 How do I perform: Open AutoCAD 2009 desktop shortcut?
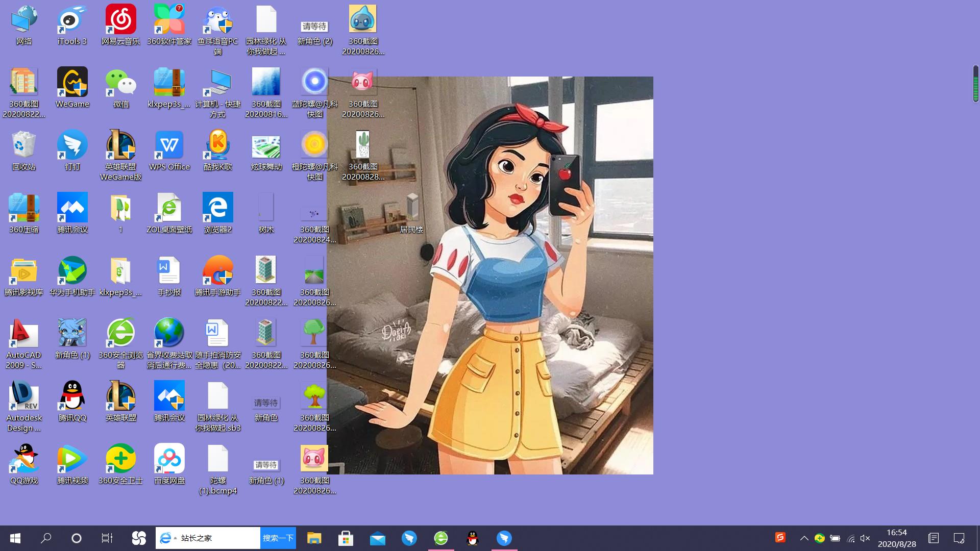24,344
